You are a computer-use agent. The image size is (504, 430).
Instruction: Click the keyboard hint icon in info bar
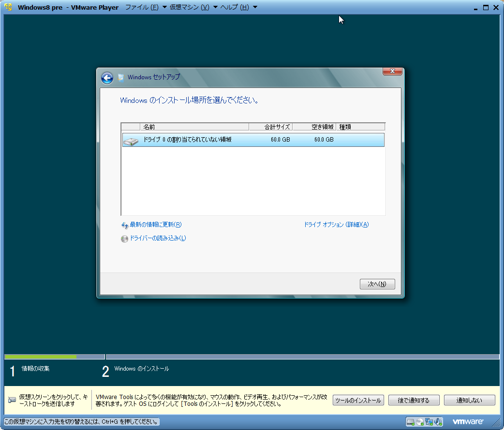point(12,400)
